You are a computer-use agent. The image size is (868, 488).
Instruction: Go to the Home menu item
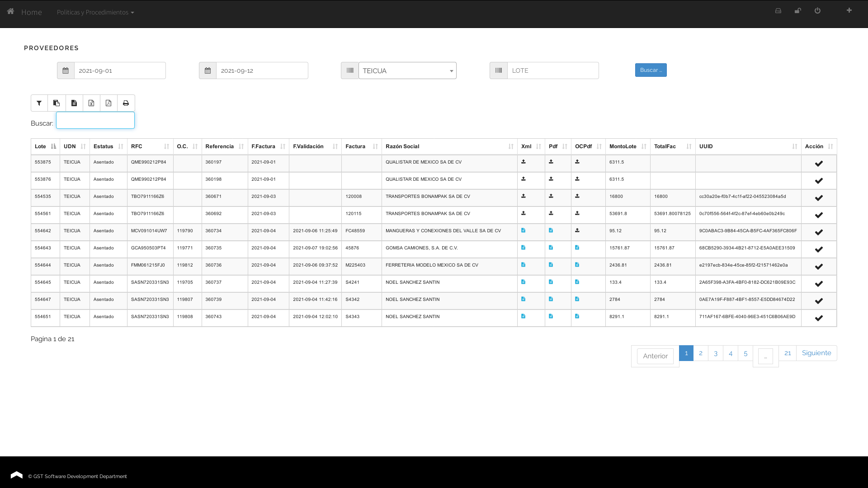31,12
